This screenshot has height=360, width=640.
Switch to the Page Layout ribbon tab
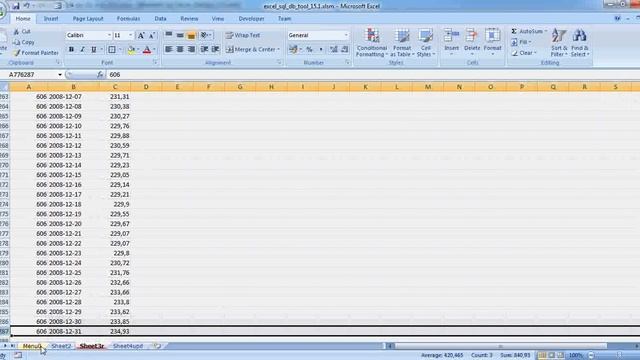click(x=88, y=19)
